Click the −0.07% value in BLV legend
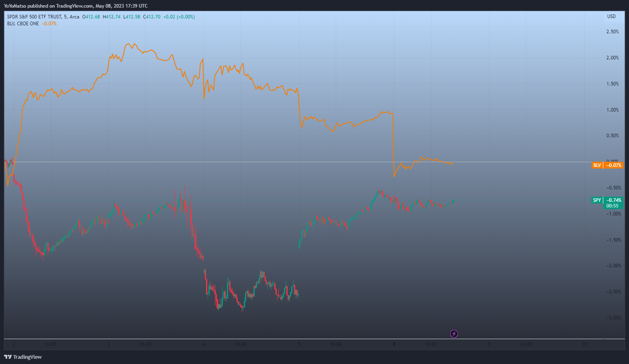The height and width of the screenshot is (364, 629). [49, 24]
